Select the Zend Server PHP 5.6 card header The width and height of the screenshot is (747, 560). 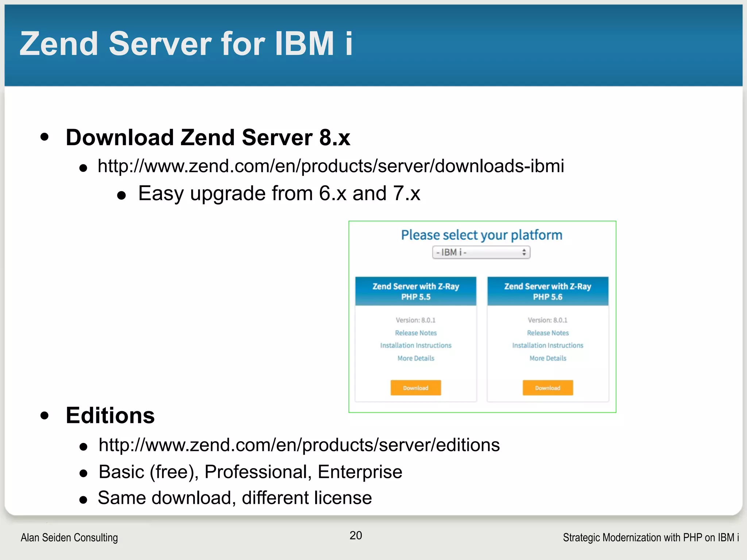[x=548, y=291]
